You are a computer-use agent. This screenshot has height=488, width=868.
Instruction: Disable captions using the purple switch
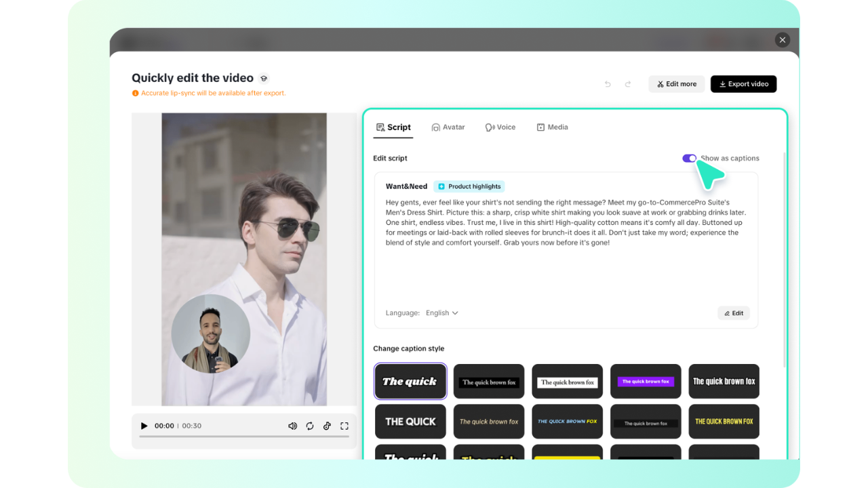pyautogui.click(x=689, y=158)
